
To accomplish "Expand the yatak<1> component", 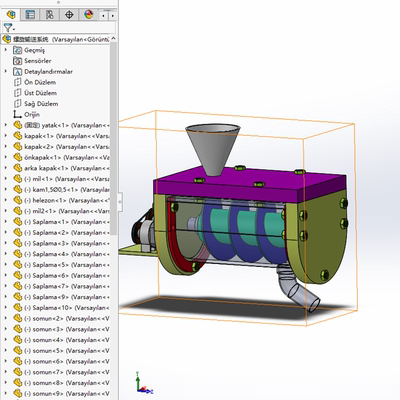I will click(x=5, y=125).
